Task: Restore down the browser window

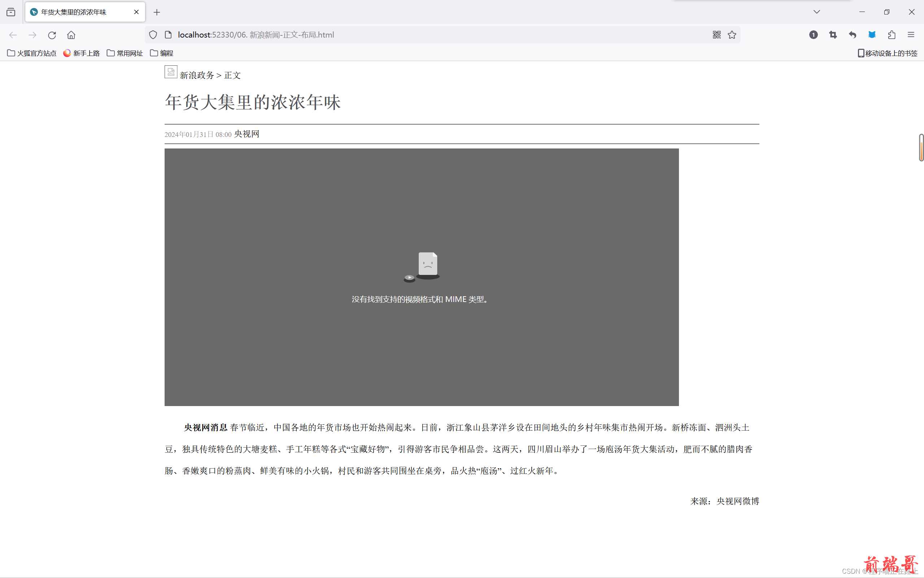Action: (886, 12)
